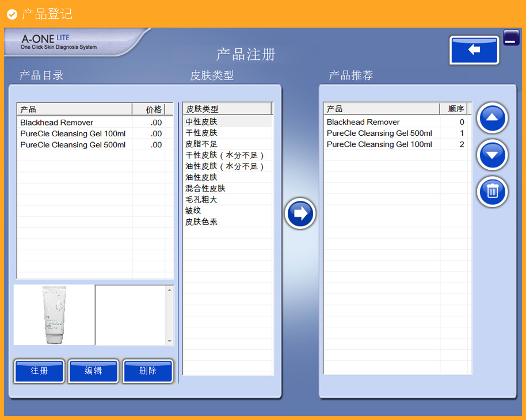
Task: Move recommended product down with down arrow
Action: (492, 155)
